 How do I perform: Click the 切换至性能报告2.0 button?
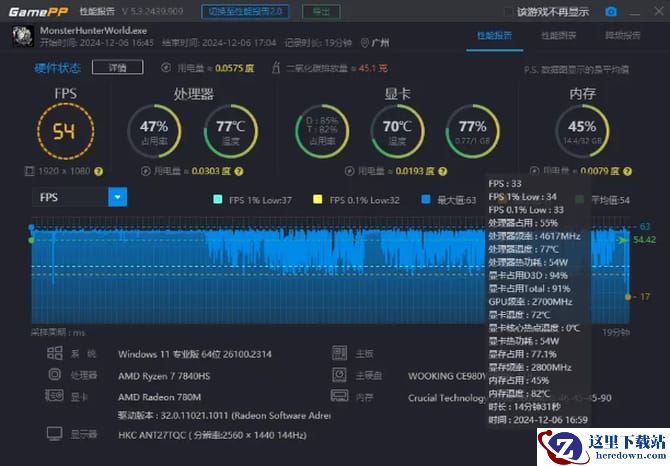point(245,12)
